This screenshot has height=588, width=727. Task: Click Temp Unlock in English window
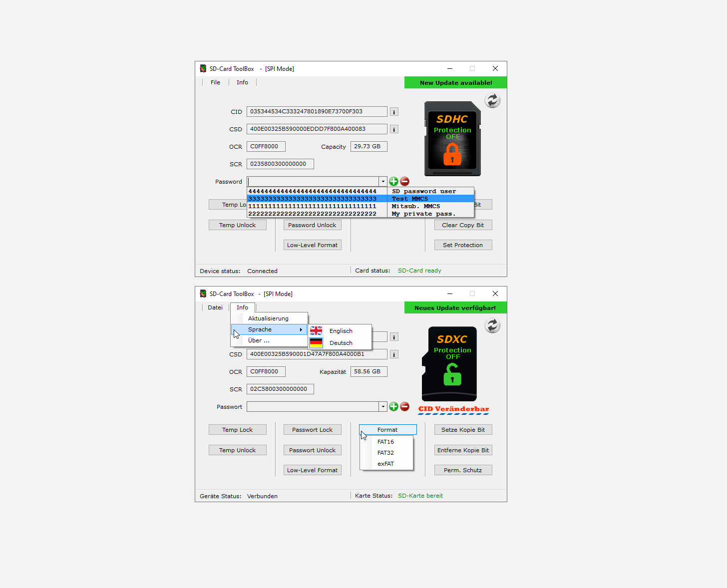(x=238, y=225)
